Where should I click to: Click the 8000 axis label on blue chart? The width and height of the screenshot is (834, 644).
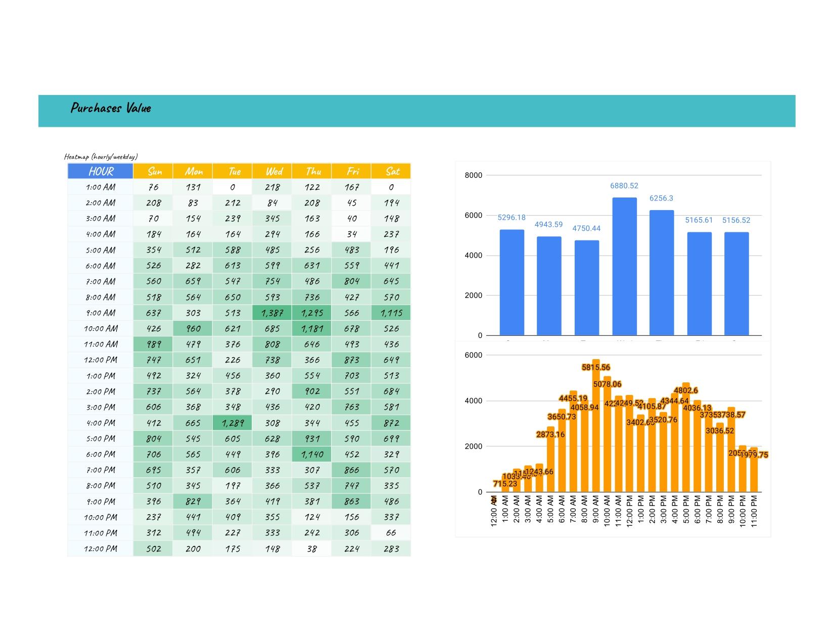[x=474, y=175]
